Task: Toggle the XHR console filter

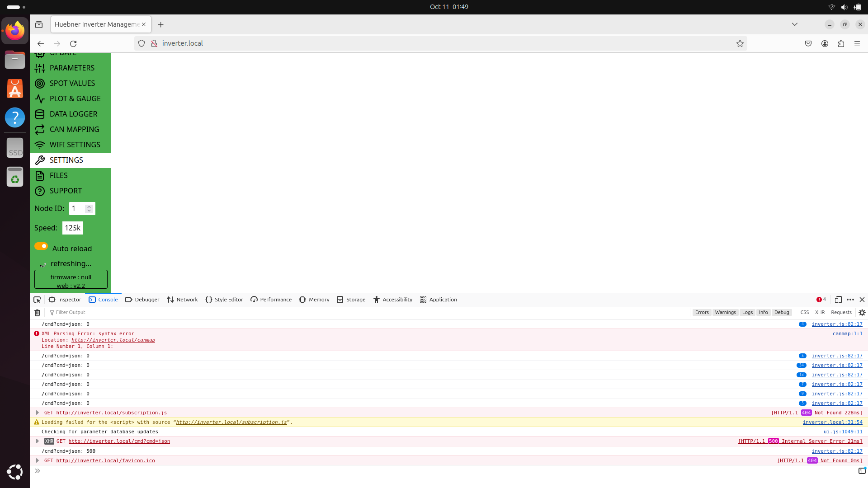Action: [820, 313]
